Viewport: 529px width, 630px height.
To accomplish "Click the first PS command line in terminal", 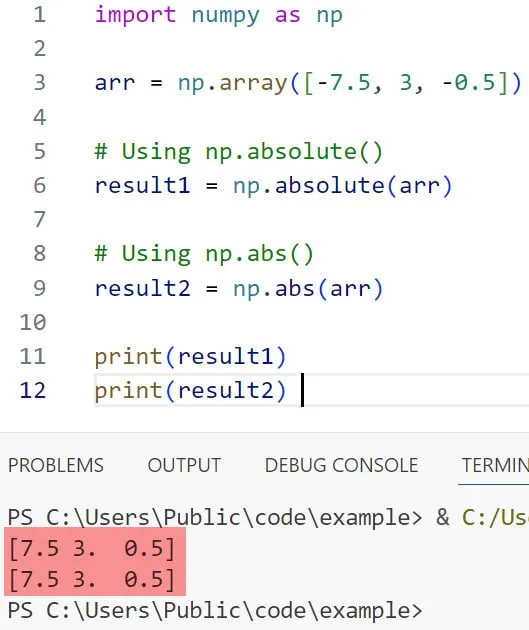I will click(x=268, y=517).
